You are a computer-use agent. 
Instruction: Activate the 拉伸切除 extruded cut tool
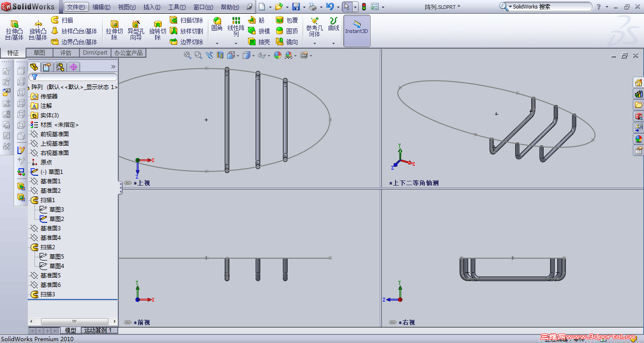pyautogui.click(x=114, y=30)
